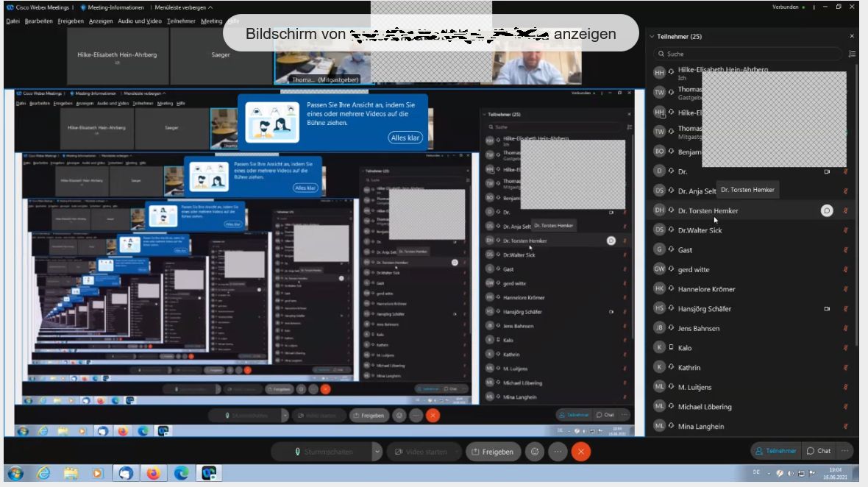868x487 pixels.
Task: Select participant M. Luitjens
Action: tap(750, 388)
